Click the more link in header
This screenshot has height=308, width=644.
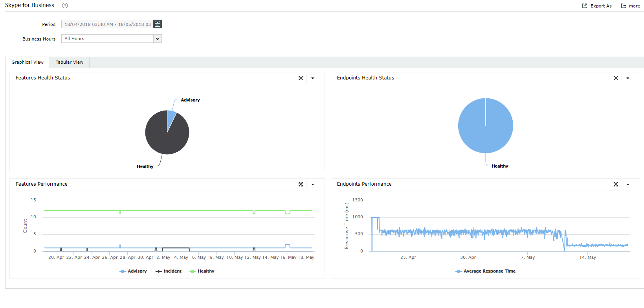tap(635, 6)
